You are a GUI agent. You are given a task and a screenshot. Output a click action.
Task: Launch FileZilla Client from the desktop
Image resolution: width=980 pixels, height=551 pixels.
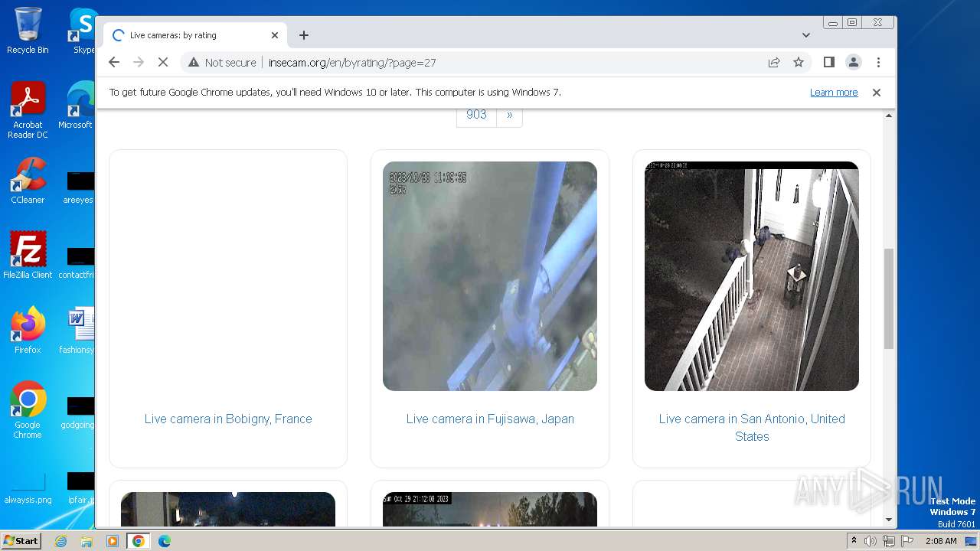point(28,256)
